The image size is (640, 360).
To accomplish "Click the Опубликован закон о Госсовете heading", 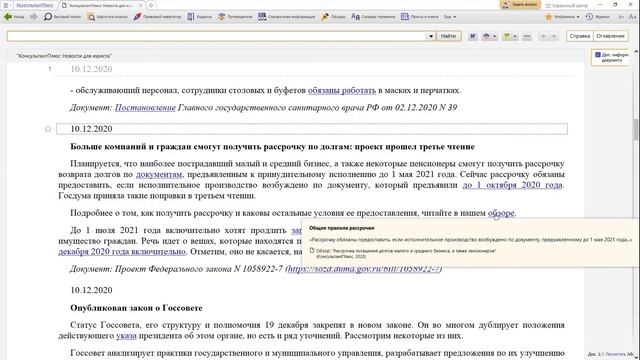I will 136,308.
